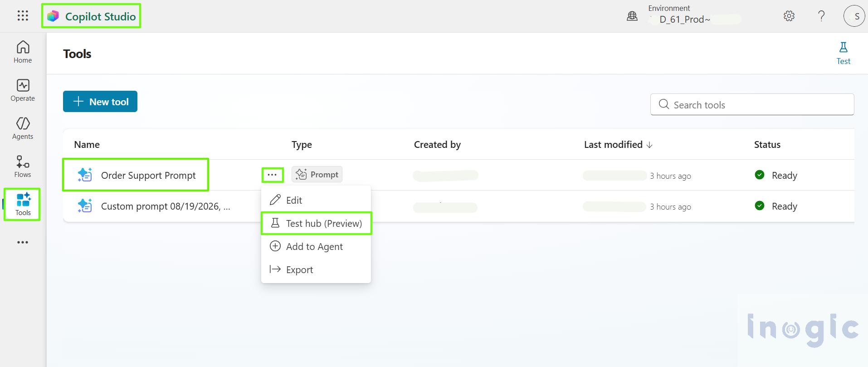Image resolution: width=868 pixels, height=367 pixels.
Task: Open Order Support Prompt tool
Action: click(x=148, y=176)
